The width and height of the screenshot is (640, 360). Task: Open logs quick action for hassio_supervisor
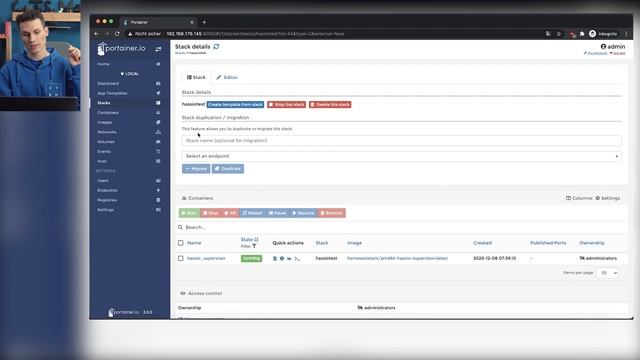(275, 258)
